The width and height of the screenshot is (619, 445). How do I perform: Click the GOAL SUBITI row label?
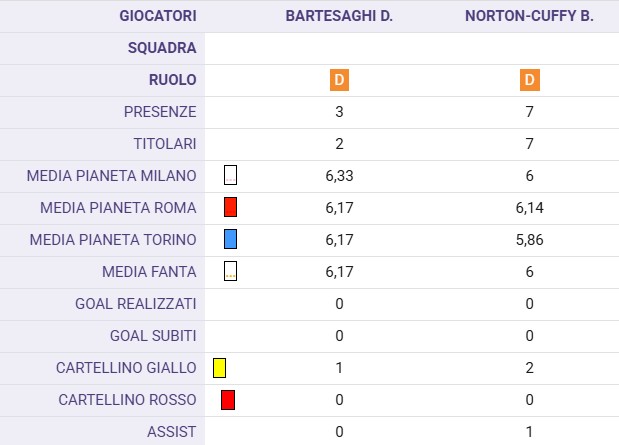153,336
